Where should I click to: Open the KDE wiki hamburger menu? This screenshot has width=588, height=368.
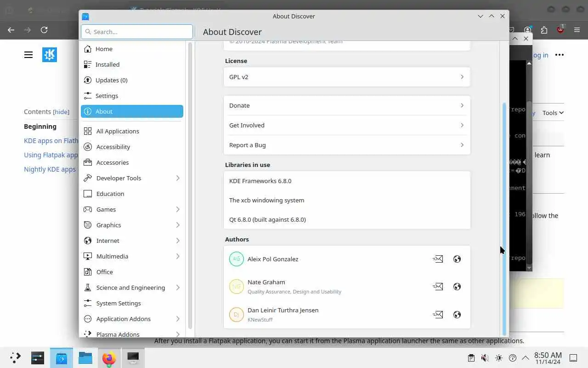point(28,55)
